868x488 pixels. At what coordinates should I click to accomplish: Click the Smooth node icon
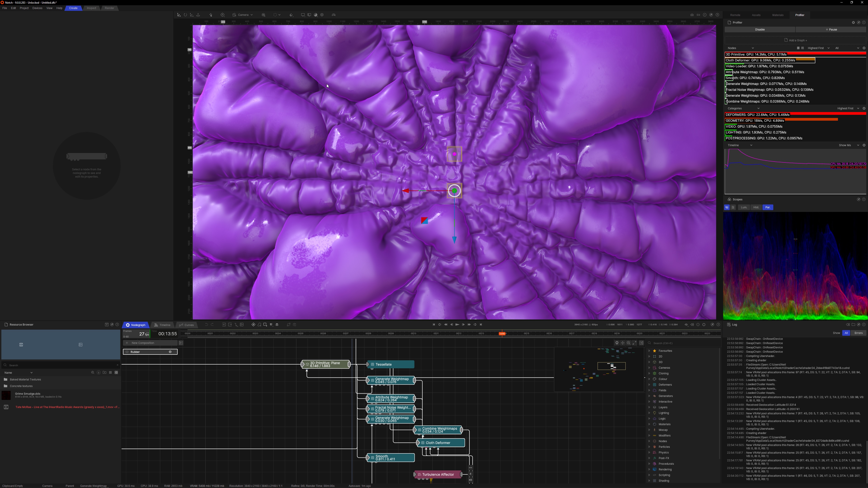point(372,458)
